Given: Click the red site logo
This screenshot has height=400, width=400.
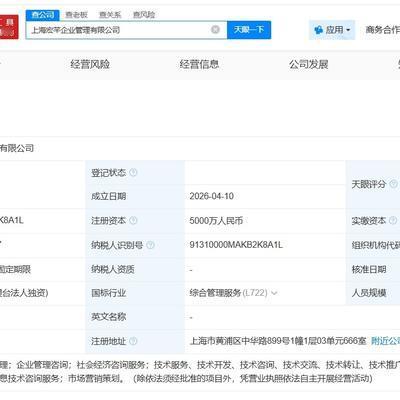Looking at the screenshot, I should coord(9,27).
